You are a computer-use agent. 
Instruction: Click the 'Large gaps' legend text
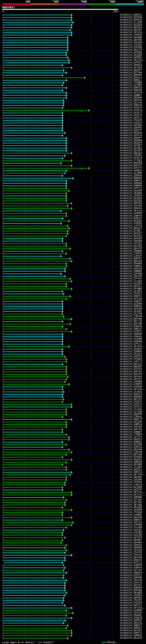pyautogui.click(x=10, y=642)
